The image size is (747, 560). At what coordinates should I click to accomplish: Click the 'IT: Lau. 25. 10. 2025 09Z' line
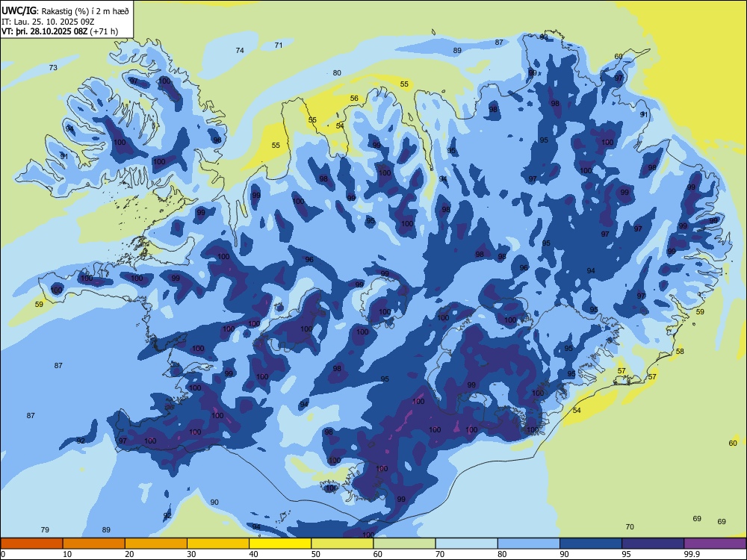[x=48, y=22]
